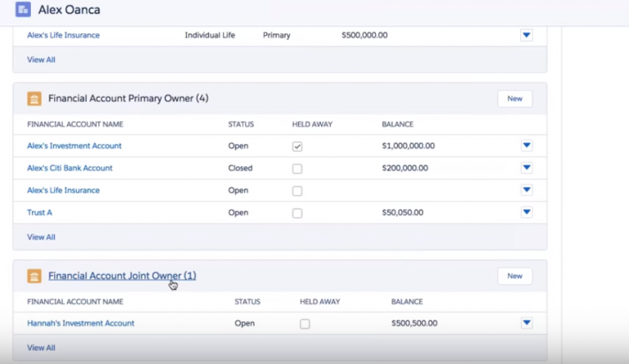Image resolution: width=629 pixels, height=364 pixels.
Task: Click New in Financial Account Joint Owner section
Action: pyautogui.click(x=514, y=276)
